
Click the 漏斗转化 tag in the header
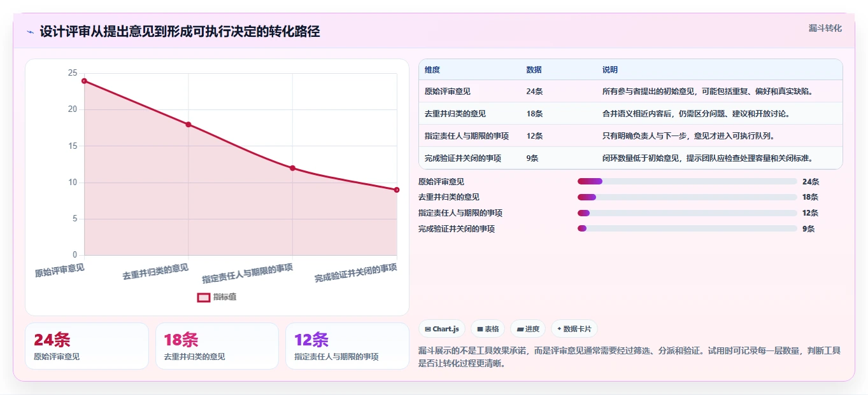coord(825,28)
